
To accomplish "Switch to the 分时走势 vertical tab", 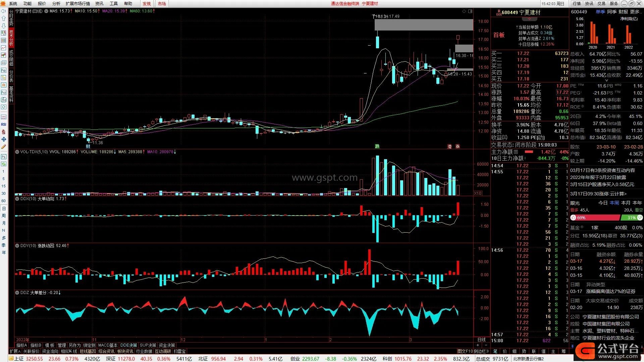I will (11, 18).
